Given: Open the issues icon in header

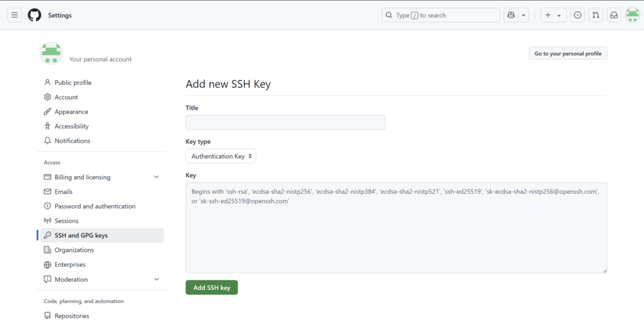Looking at the screenshot, I should pos(577,15).
